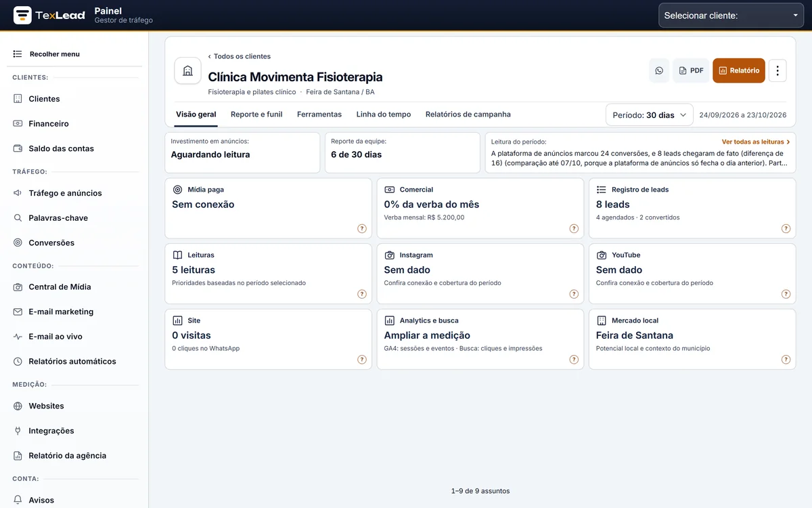Image resolution: width=812 pixels, height=508 pixels.
Task: Open Integrações in the sidebar
Action: [x=74, y=431]
